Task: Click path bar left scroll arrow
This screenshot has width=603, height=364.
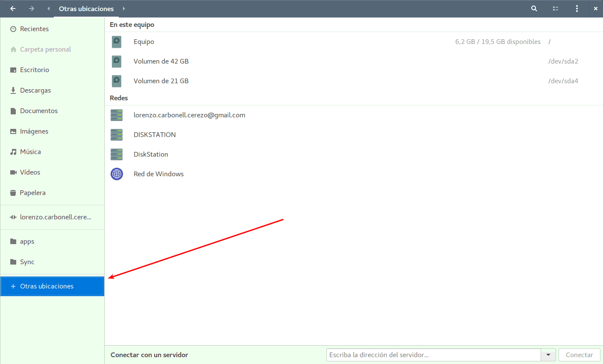Action: click(49, 9)
